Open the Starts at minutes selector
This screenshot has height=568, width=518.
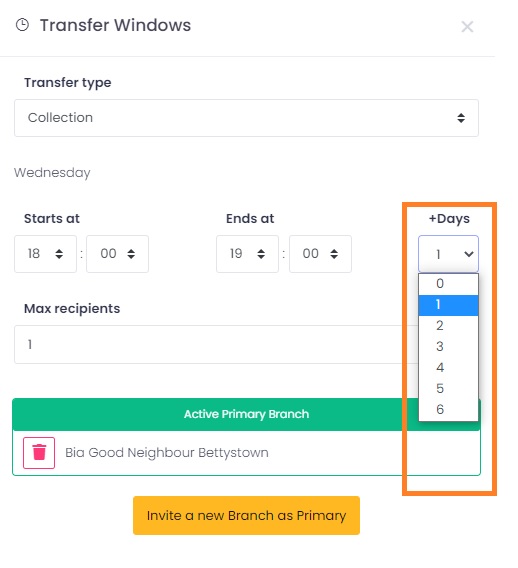(x=117, y=254)
